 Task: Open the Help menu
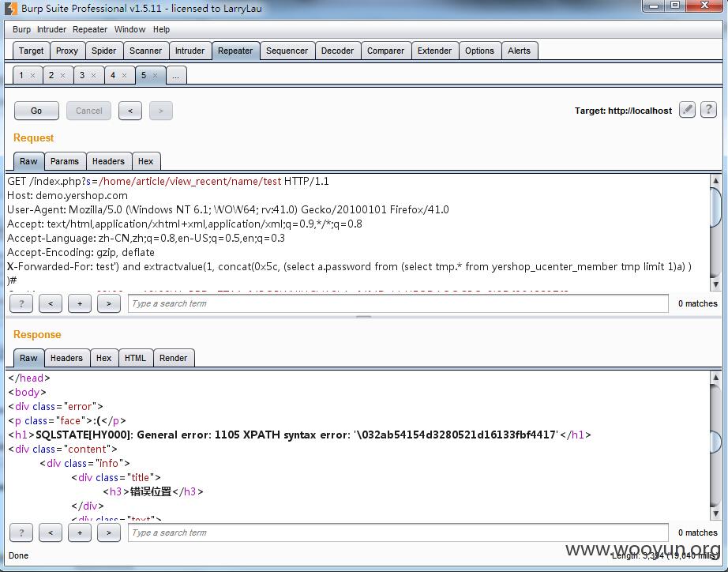click(161, 29)
